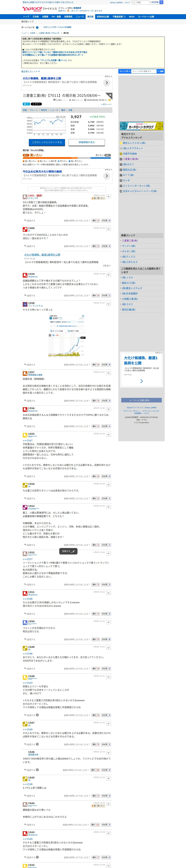Open the avatar of user クレプシエラ-p on post 1558
The height and width of the screenshot is (868, 186).
(x=25, y=304)
